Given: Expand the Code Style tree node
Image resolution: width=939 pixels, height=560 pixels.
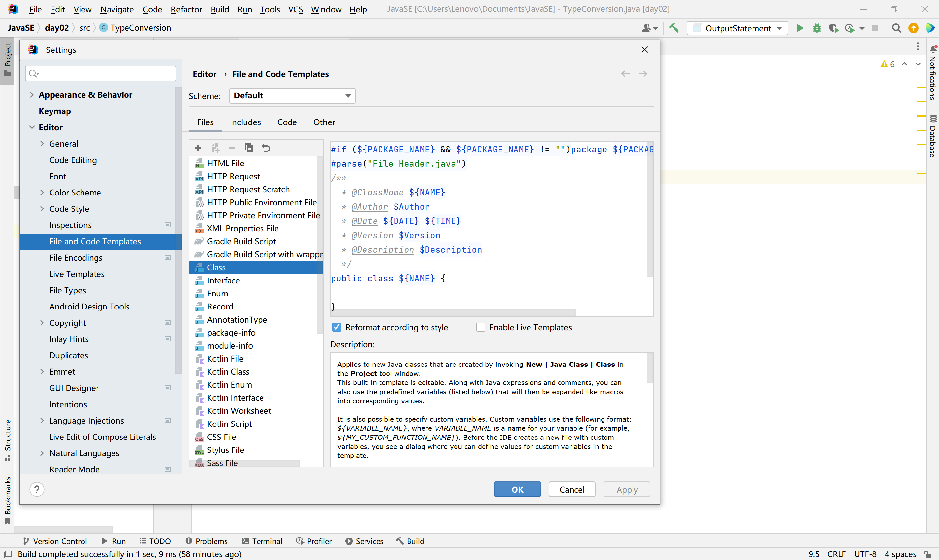Looking at the screenshot, I should click(42, 209).
